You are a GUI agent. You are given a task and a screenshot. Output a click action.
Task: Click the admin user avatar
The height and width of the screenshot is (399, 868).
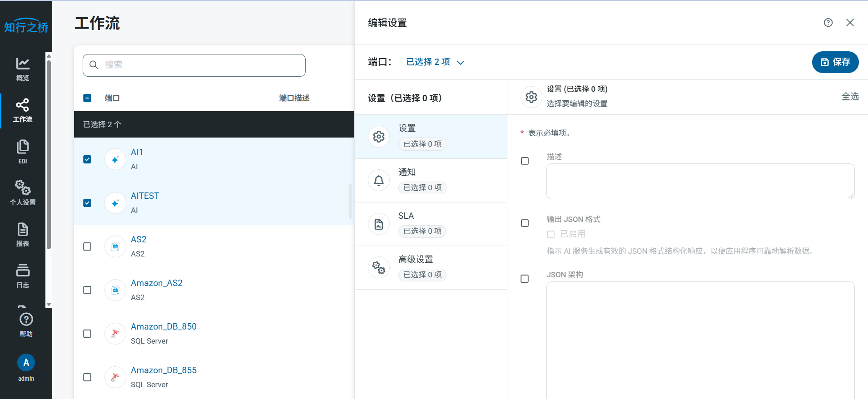[x=26, y=363]
